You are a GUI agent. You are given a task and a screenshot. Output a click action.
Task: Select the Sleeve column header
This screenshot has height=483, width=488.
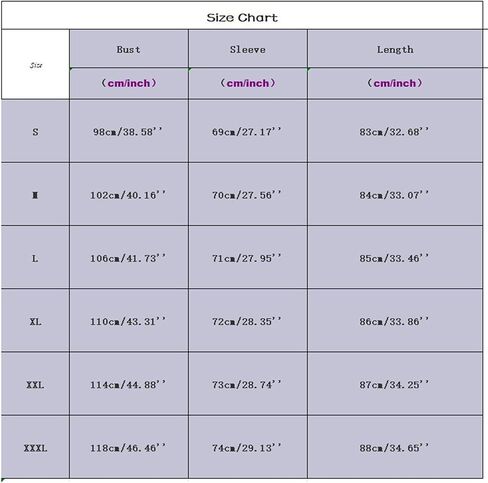click(248, 49)
